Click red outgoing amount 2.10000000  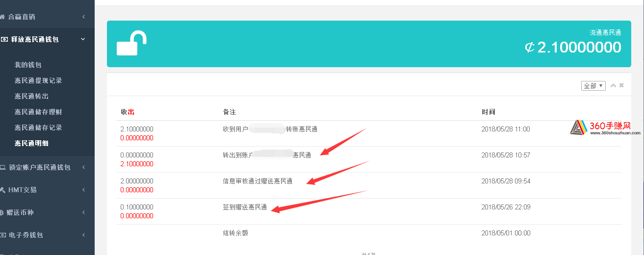click(x=137, y=164)
